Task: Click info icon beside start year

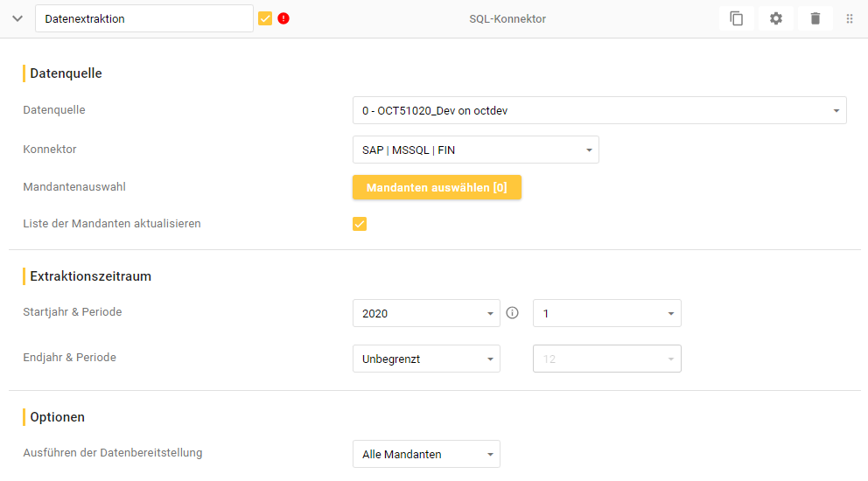Action: (x=513, y=313)
